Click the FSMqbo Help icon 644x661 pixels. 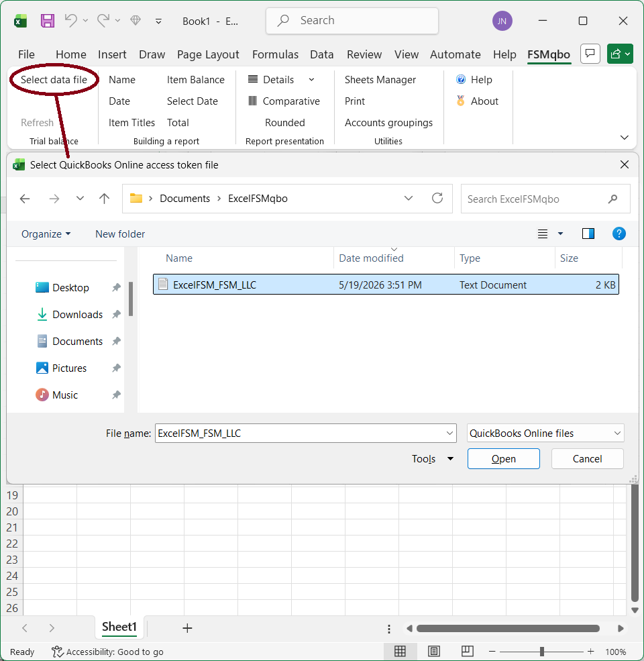coord(461,79)
